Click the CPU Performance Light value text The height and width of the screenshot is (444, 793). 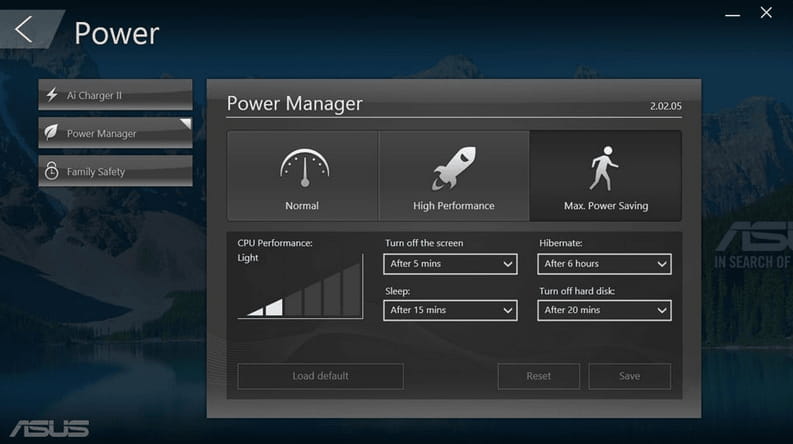click(248, 258)
